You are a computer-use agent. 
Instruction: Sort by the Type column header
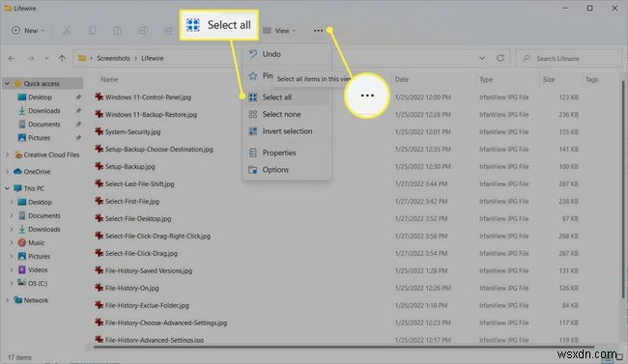pyautogui.click(x=486, y=79)
